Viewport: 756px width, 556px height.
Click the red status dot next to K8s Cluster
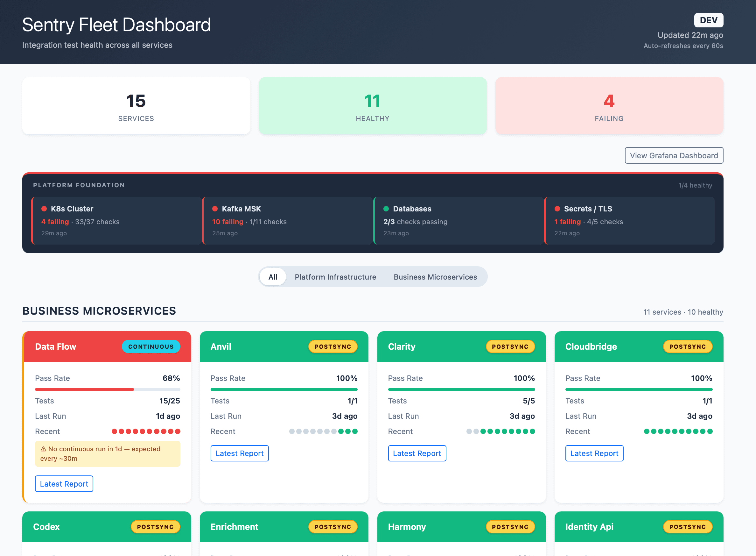[x=44, y=209]
